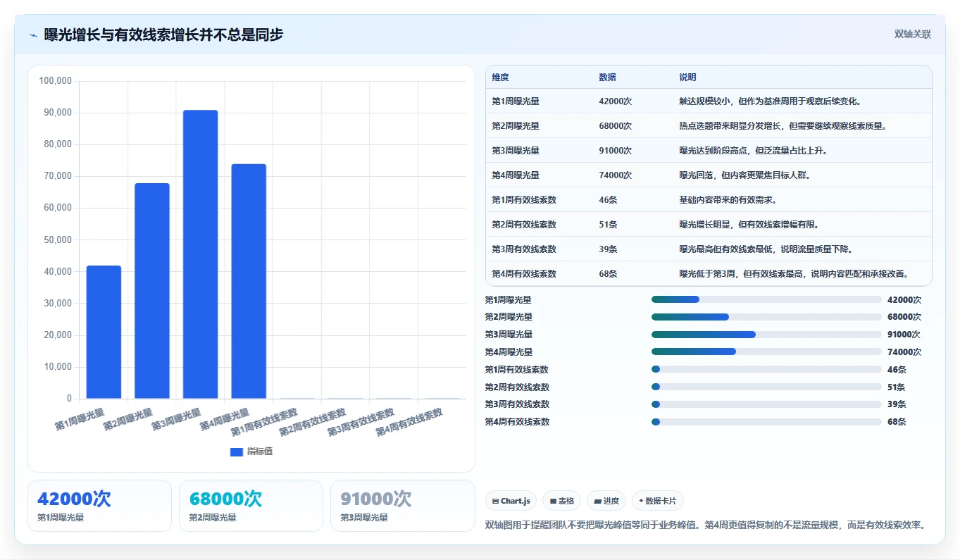Click the 39条 table cell
This screenshot has width=960, height=560.
pos(608,249)
